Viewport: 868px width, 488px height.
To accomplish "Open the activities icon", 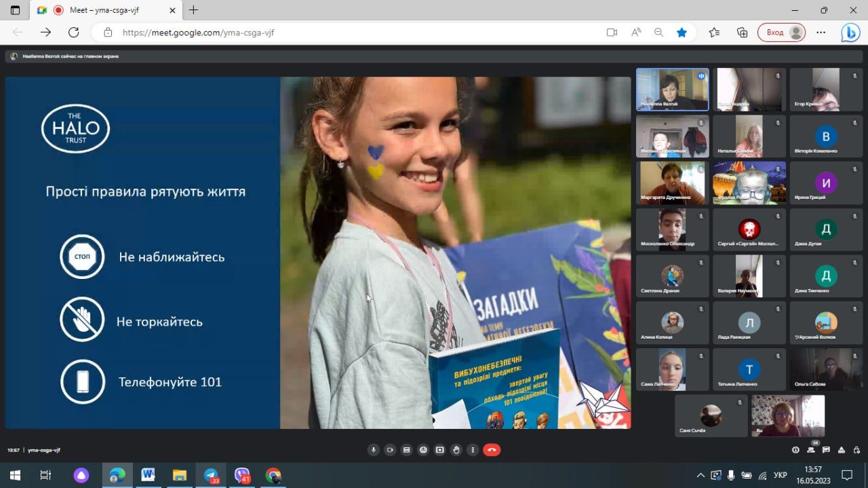I will tap(842, 450).
